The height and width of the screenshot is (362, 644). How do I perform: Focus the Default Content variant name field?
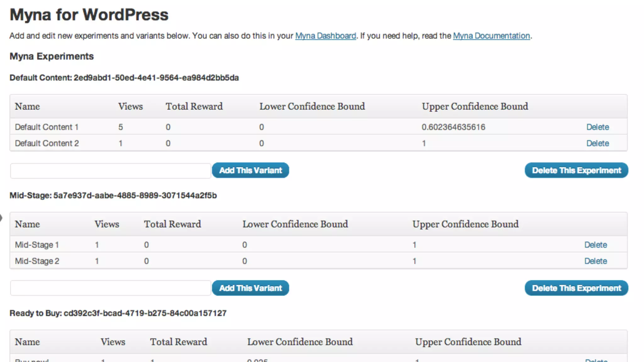pyautogui.click(x=110, y=171)
